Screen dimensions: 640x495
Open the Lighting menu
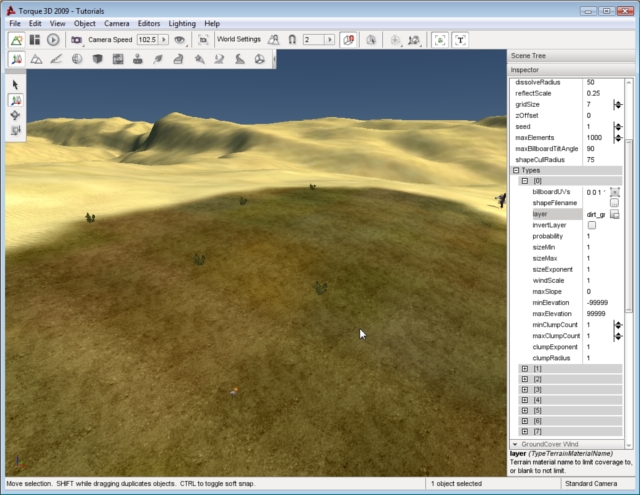[x=182, y=23]
